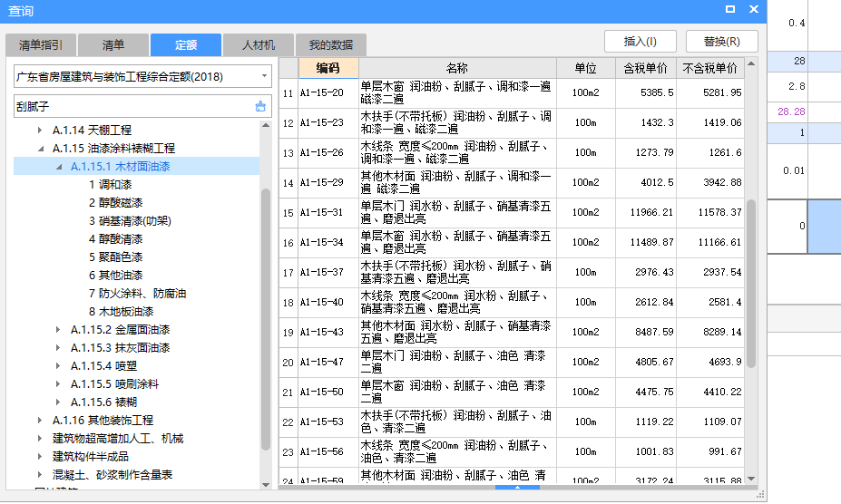Expand 建筑物超高增加人工、机械 node
This screenshot has height=504, width=841.
tap(40, 439)
